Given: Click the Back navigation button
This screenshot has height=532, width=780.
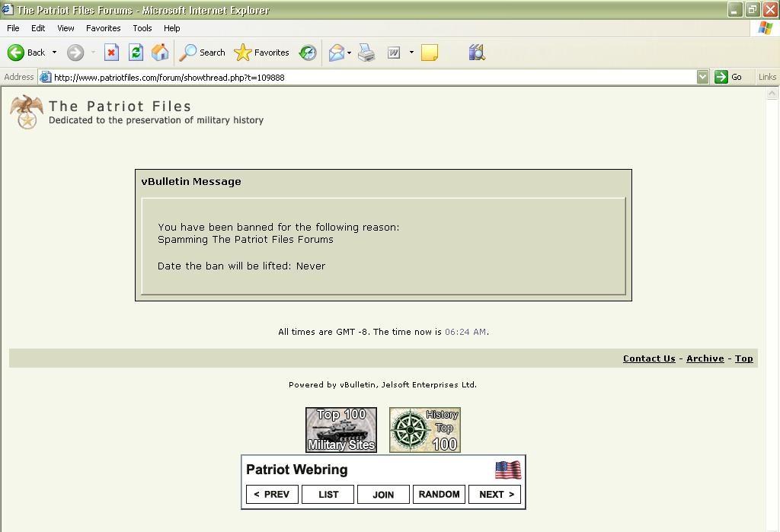Looking at the screenshot, I should tap(27, 53).
